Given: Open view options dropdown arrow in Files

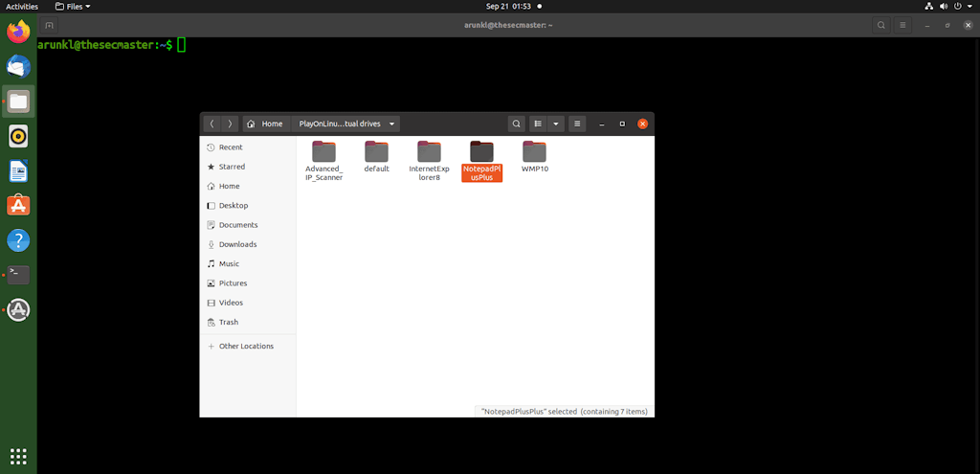Looking at the screenshot, I should 556,124.
